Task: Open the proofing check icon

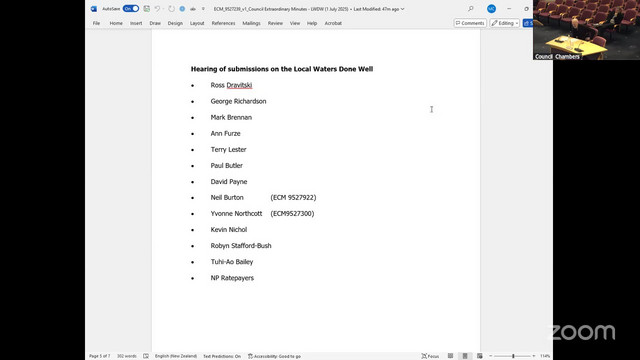Action: tap(146, 356)
